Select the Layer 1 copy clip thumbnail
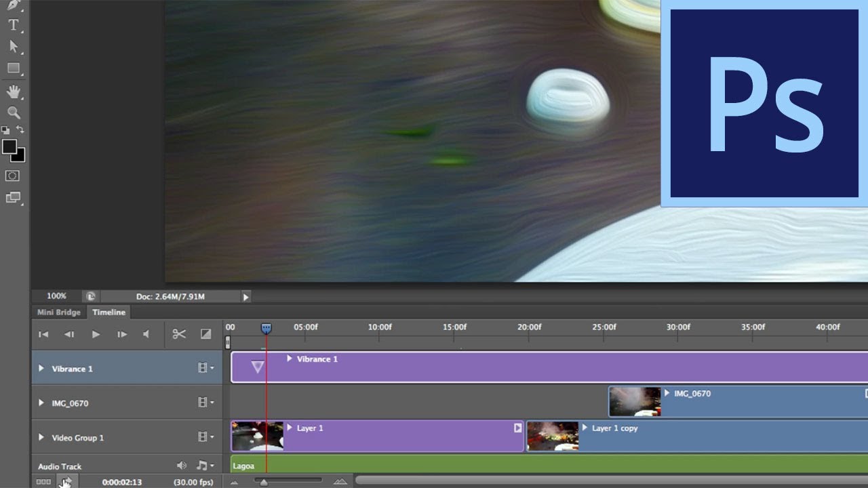Screen dimensions: 868x488 [x=553, y=436]
